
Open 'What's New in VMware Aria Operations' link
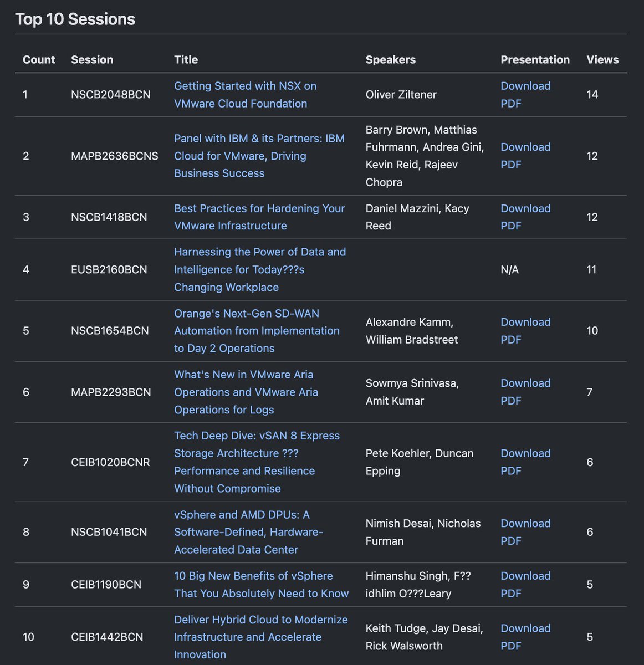(x=246, y=392)
